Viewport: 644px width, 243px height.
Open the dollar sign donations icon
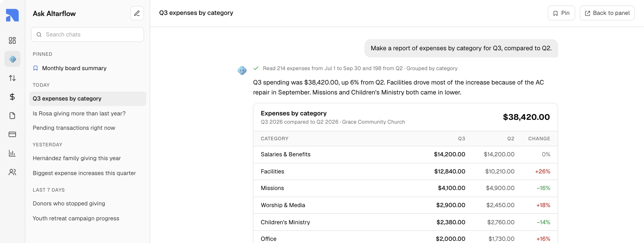12,97
